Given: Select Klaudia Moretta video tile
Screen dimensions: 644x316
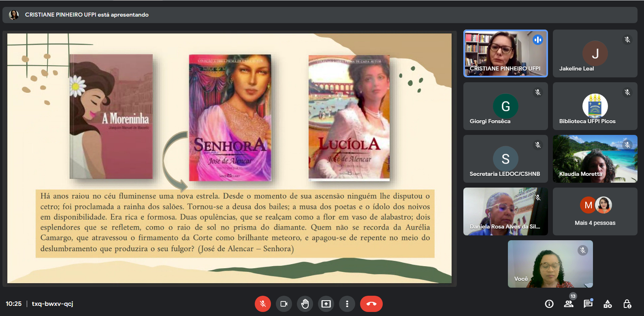Looking at the screenshot, I should point(595,159).
